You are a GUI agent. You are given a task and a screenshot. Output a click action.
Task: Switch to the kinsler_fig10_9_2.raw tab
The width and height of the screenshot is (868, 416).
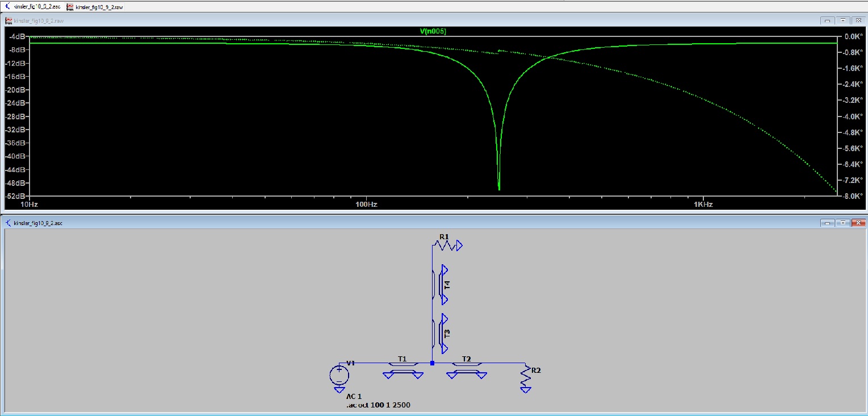99,7
